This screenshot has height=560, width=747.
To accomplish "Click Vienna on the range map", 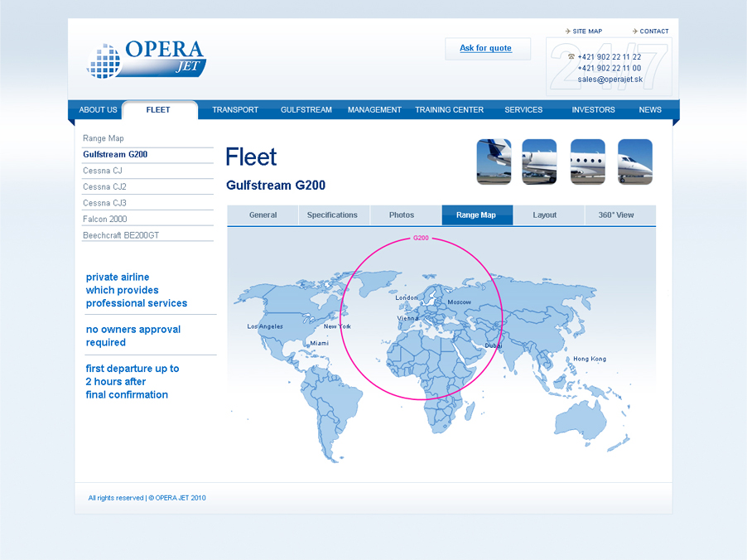I will [x=407, y=318].
